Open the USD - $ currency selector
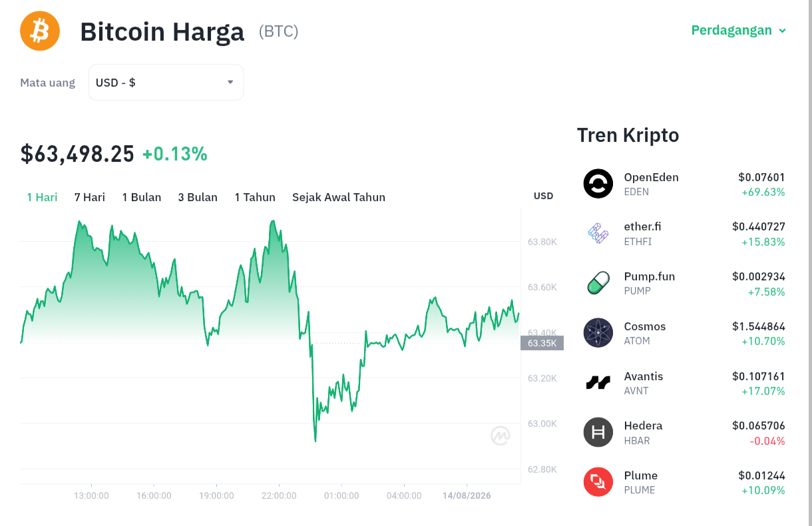 pos(166,83)
